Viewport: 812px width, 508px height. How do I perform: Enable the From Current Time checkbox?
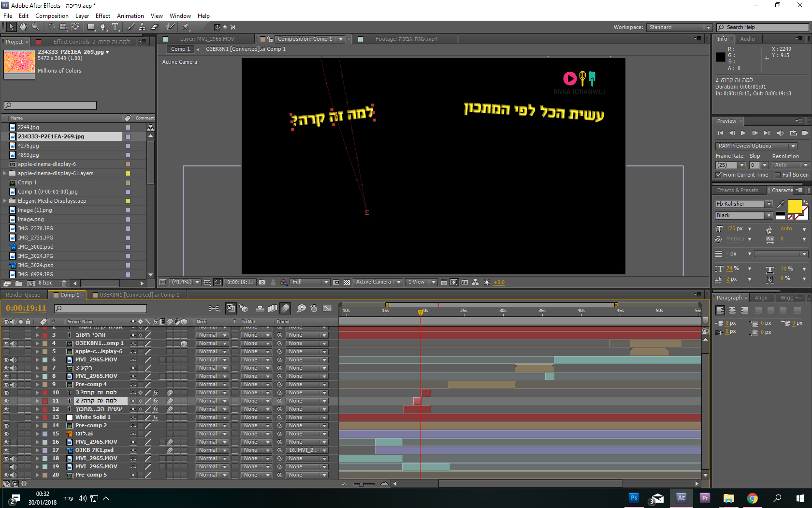719,175
